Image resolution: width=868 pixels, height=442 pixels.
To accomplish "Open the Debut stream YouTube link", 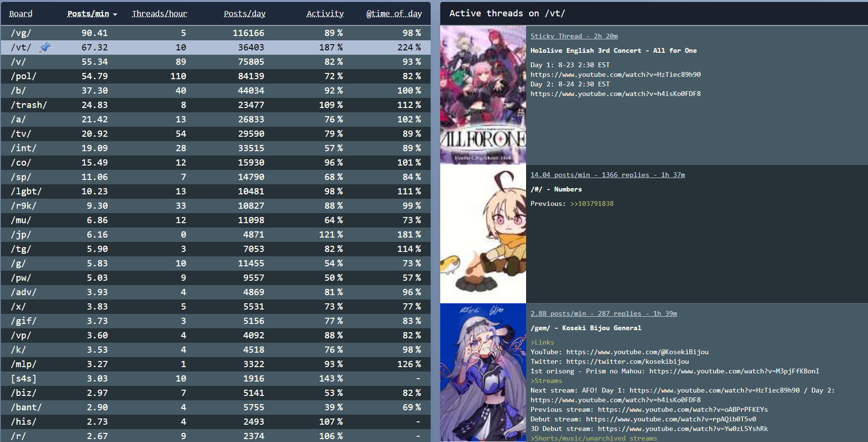I will coord(671,419).
